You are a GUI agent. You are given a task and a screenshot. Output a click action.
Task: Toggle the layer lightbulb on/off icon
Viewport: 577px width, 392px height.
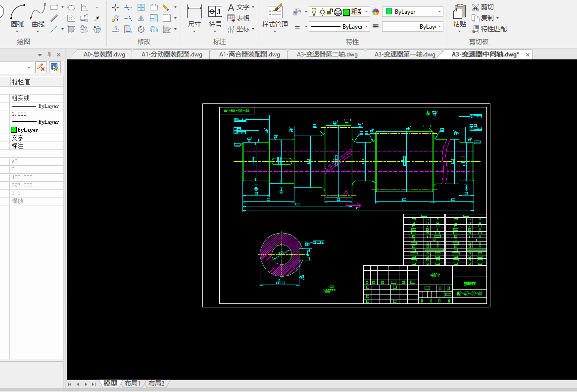pos(314,12)
